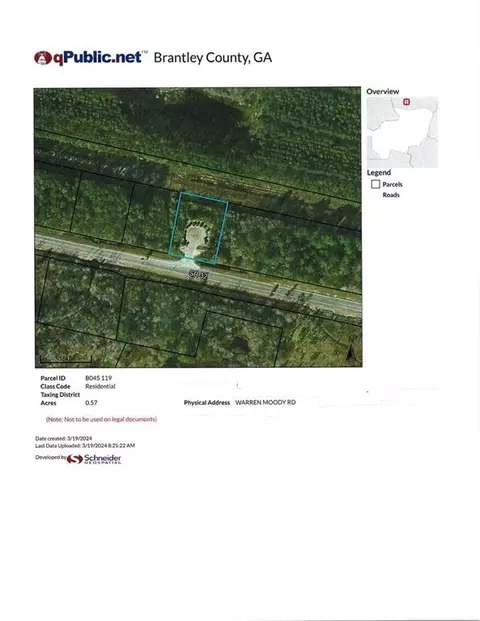Click the 0.57 acres value
Image resolution: width=480 pixels, height=621 pixels.
[91, 403]
